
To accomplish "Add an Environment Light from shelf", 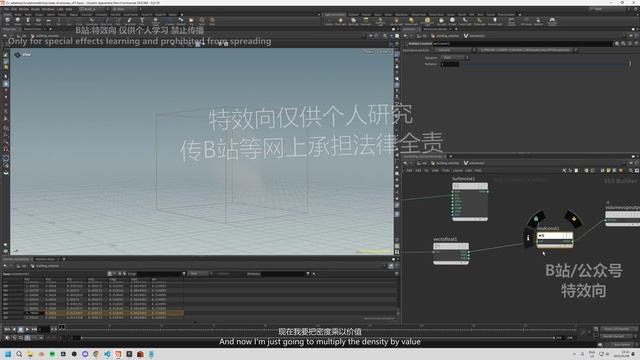I will 427,21.
